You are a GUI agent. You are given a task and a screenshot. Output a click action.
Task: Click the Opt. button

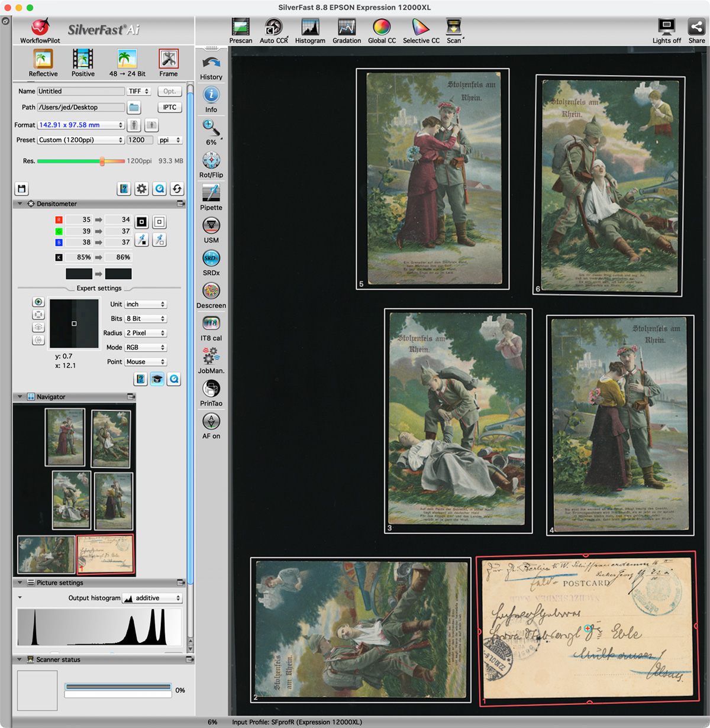click(x=170, y=91)
